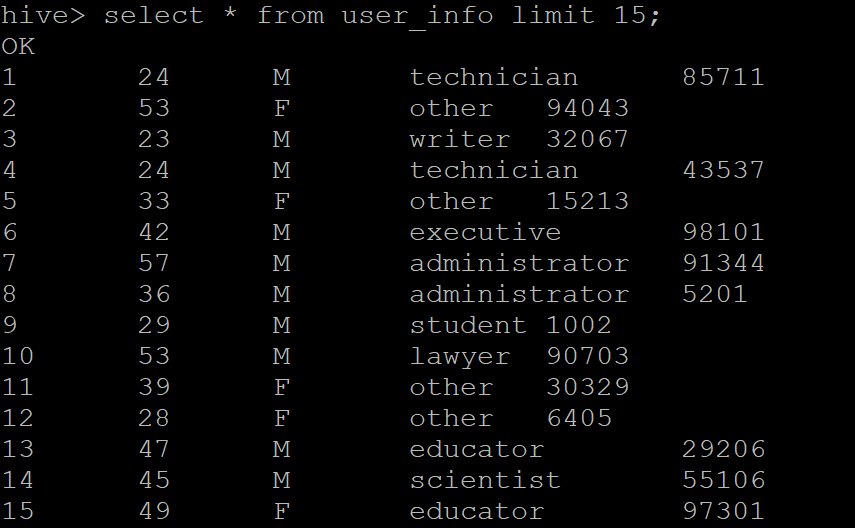
Task: Click the OK status line
Action: (x=18, y=46)
